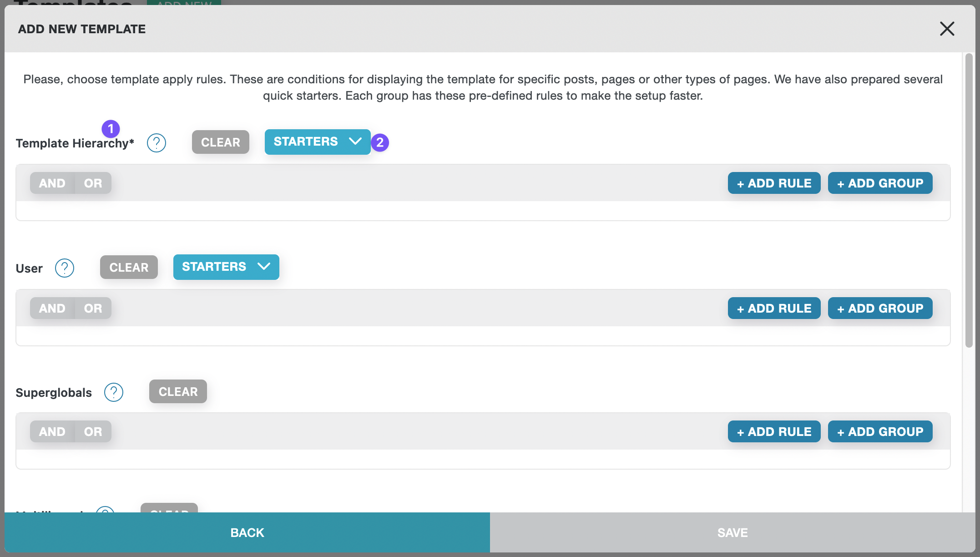Toggle AND operator in Template Hierarchy group

coord(52,182)
